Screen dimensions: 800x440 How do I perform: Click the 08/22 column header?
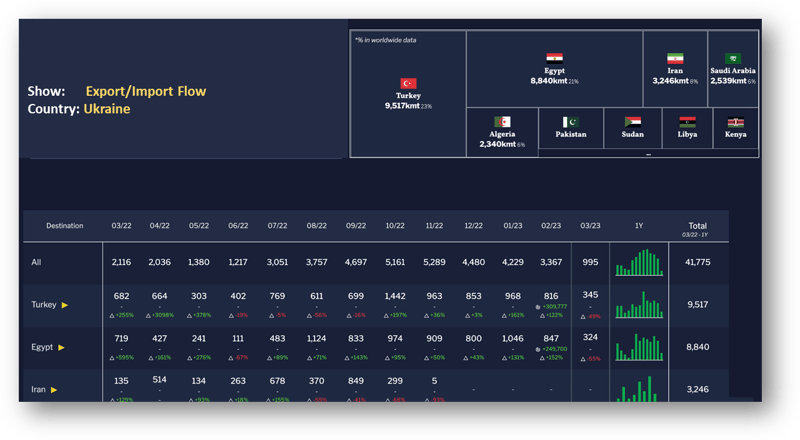316,226
